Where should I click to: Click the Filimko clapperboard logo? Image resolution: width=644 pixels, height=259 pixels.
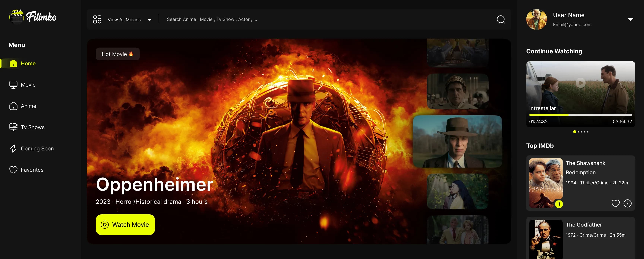click(17, 17)
